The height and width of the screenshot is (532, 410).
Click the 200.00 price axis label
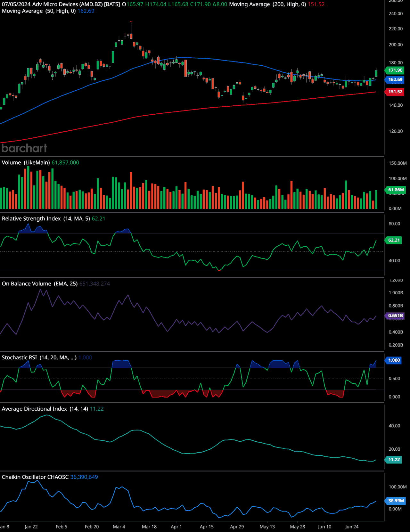(396, 45)
